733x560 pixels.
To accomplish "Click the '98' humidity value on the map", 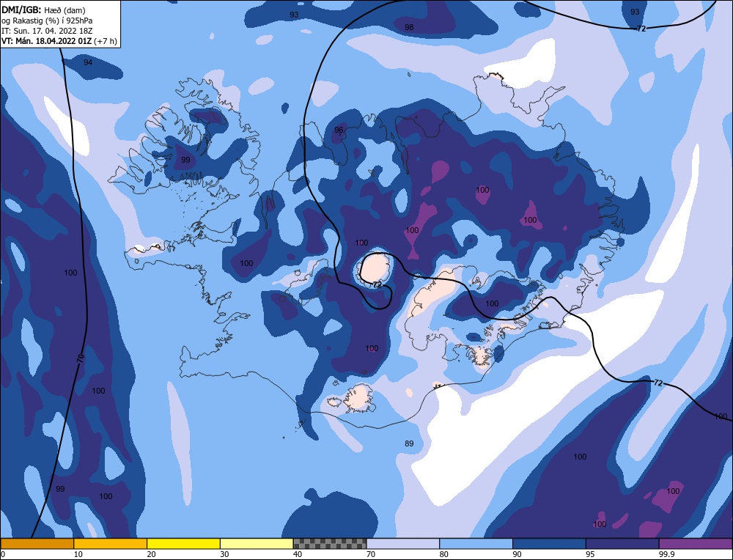I will (409, 27).
